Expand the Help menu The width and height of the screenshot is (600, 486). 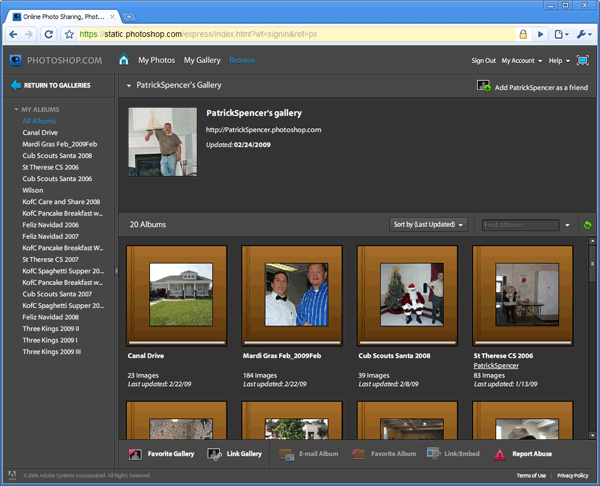tap(559, 60)
